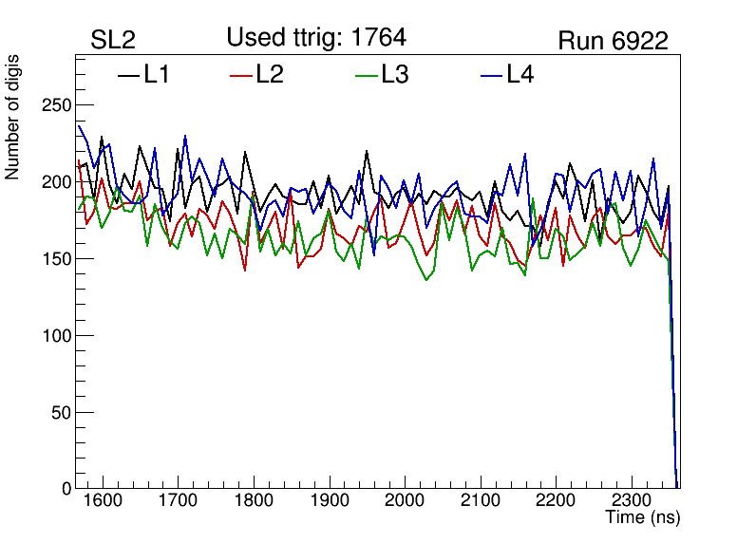Select the L1 legend label text

pyautogui.click(x=157, y=74)
